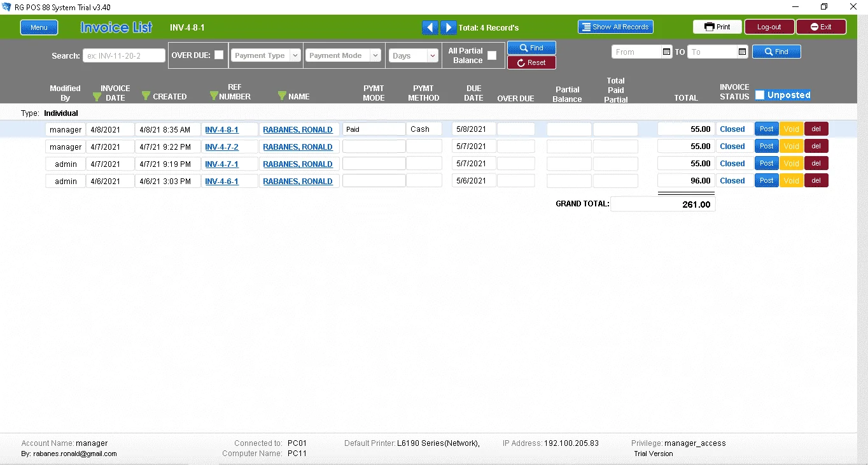
Task: Open invoice link INV-4-8-1
Action: pyautogui.click(x=221, y=130)
